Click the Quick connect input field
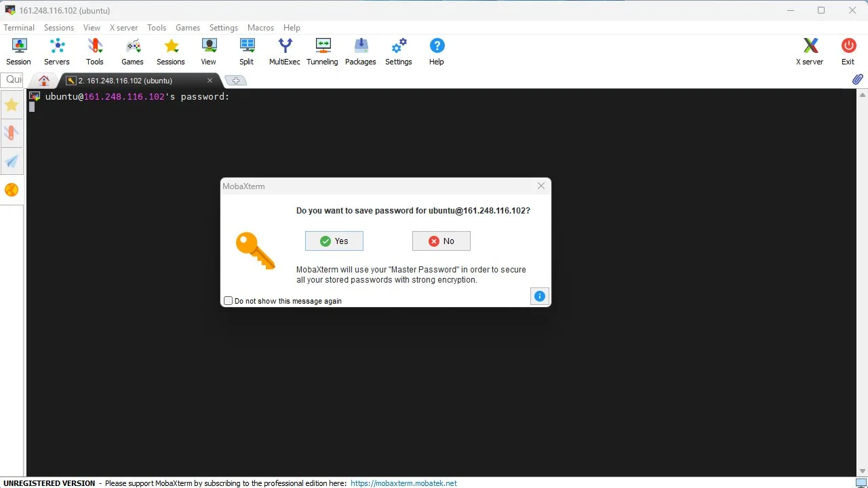 [x=13, y=79]
